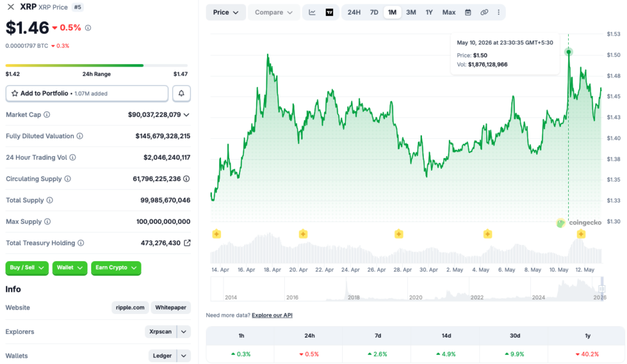Viewport: 627px width, 364px height.
Task: Open the ripple.com website link
Action: click(130, 308)
